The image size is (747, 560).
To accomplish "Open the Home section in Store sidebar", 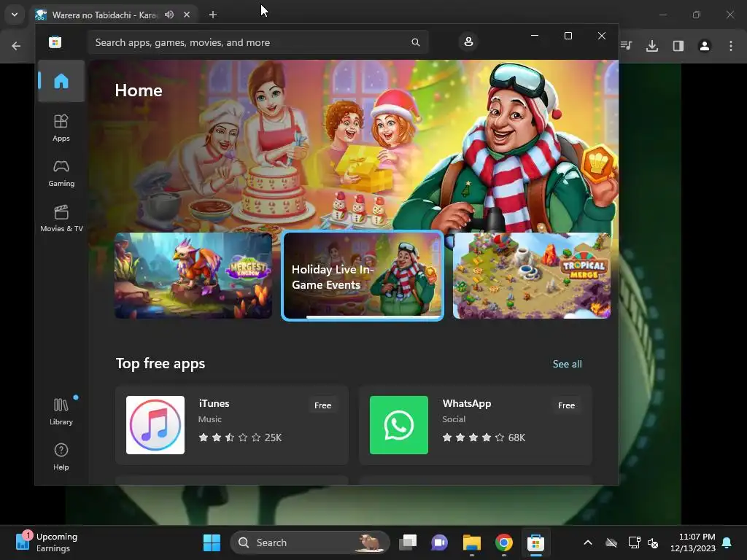I will point(61,81).
